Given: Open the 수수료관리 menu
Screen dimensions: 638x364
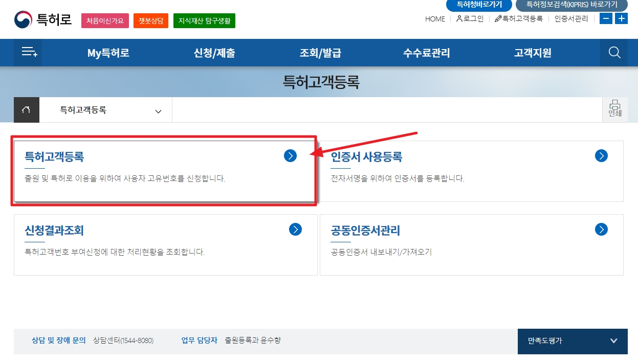Looking at the screenshot, I should pos(426,52).
